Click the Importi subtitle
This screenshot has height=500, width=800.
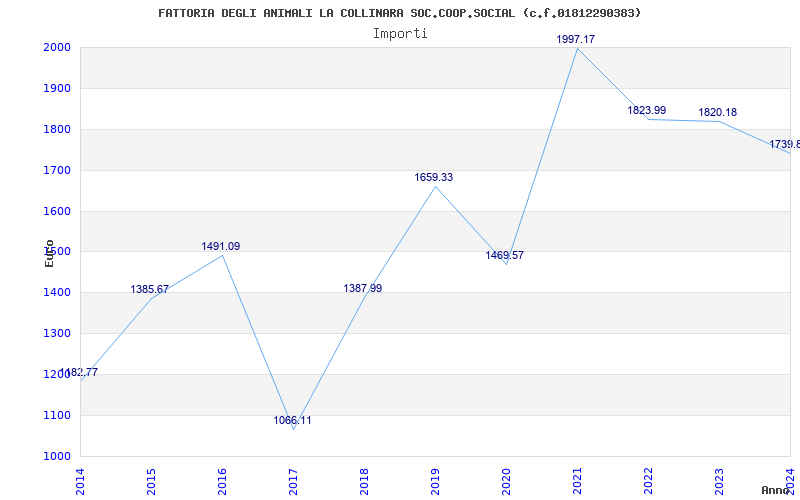pos(400,34)
